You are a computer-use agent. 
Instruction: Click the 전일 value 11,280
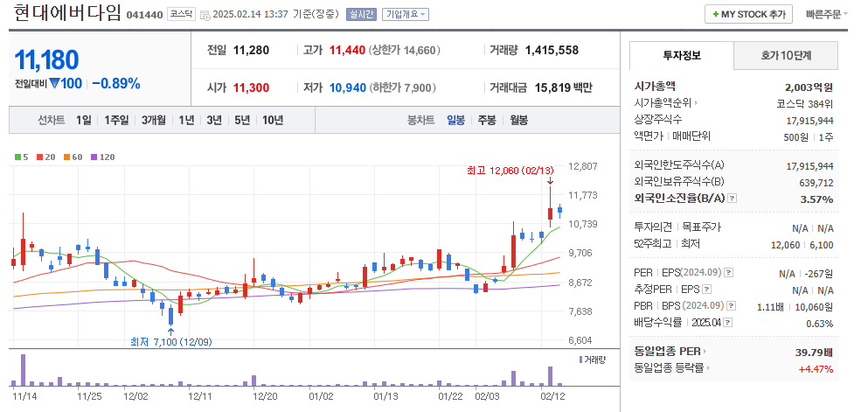click(252, 51)
